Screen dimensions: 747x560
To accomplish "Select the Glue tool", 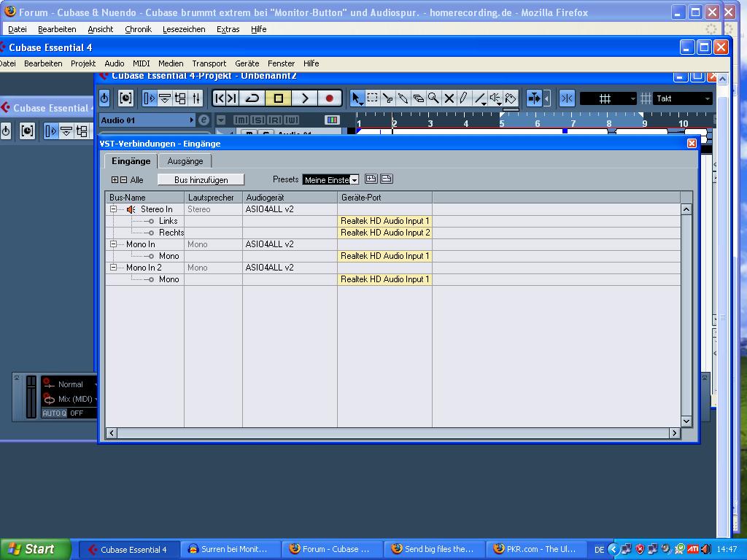I will [x=403, y=98].
